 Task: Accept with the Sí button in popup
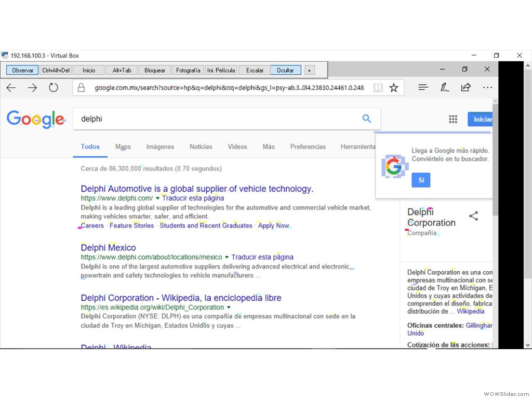click(x=421, y=180)
